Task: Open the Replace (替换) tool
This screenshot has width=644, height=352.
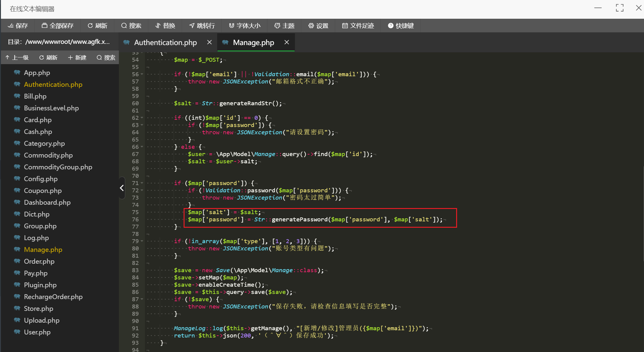Action: pyautogui.click(x=165, y=26)
